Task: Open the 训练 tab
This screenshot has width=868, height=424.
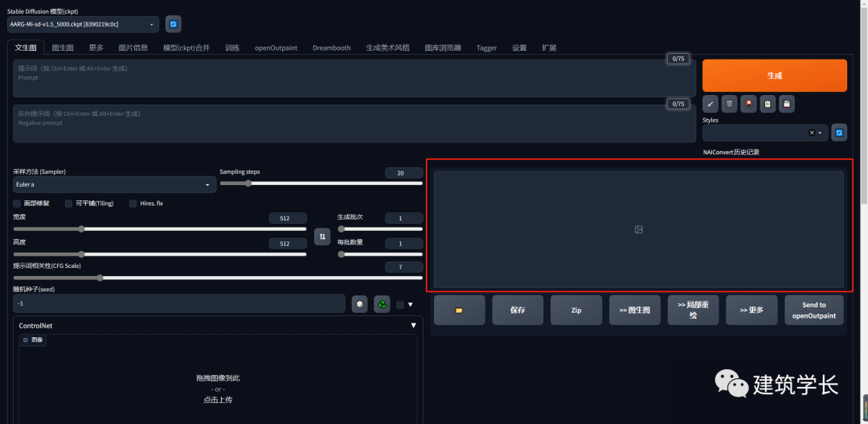Action: pyautogui.click(x=232, y=47)
